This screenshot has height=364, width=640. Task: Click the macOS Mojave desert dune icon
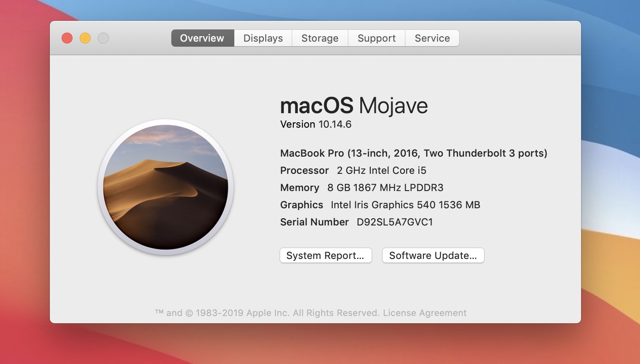[165, 187]
